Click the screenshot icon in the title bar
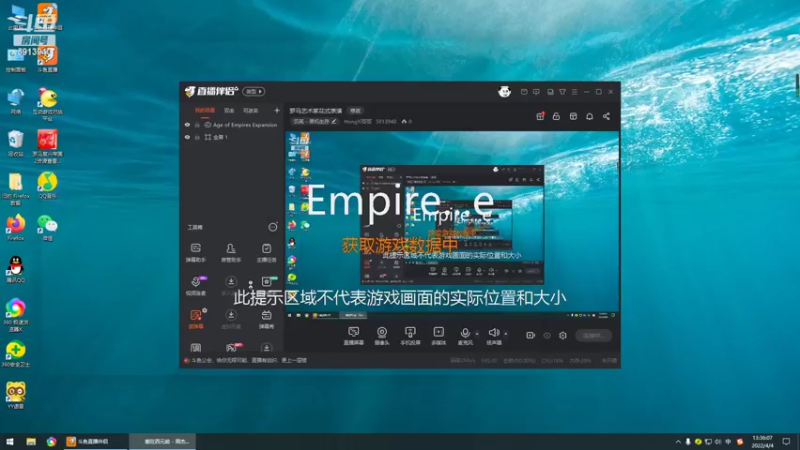 550,92
